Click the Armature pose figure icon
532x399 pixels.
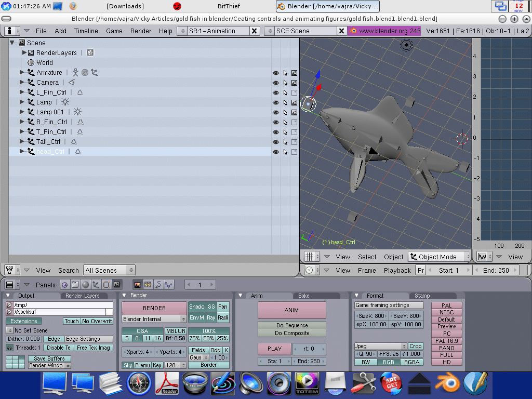pos(75,73)
